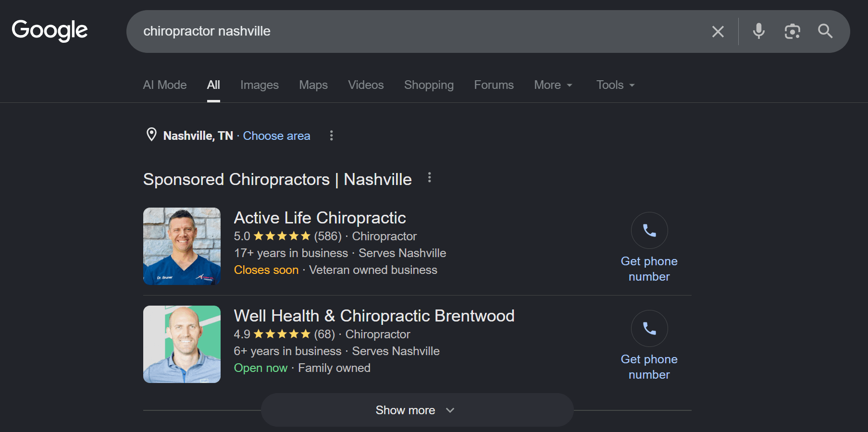Click the Family owned text

334,368
